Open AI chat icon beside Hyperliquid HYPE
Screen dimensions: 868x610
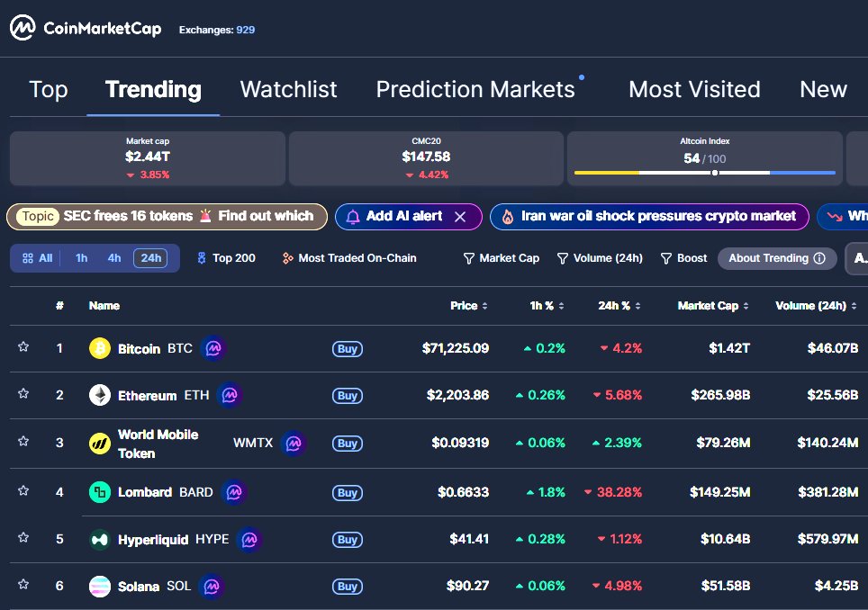pyautogui.click(x=249, y=539)
